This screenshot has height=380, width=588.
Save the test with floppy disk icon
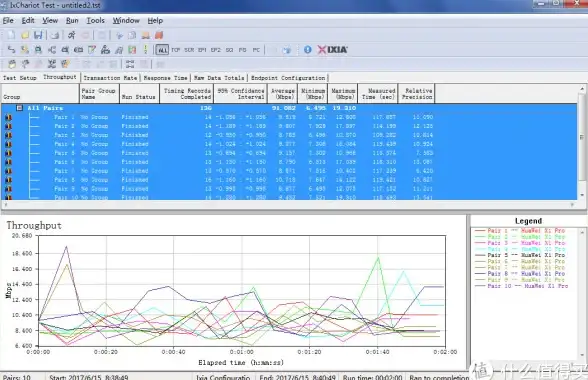point(38,35)
